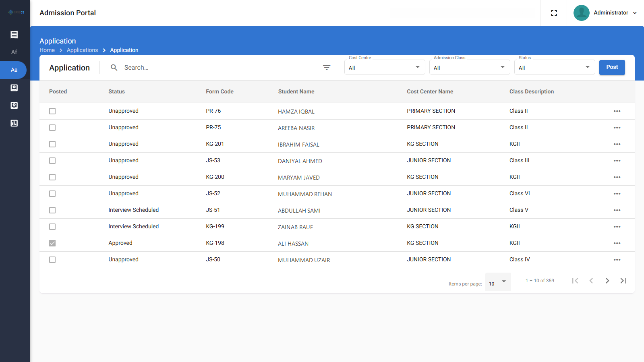Image resolution: width=644 pixels, height=362 pixels.
Task: Open the filter list icon
Action: coord(327,68)
